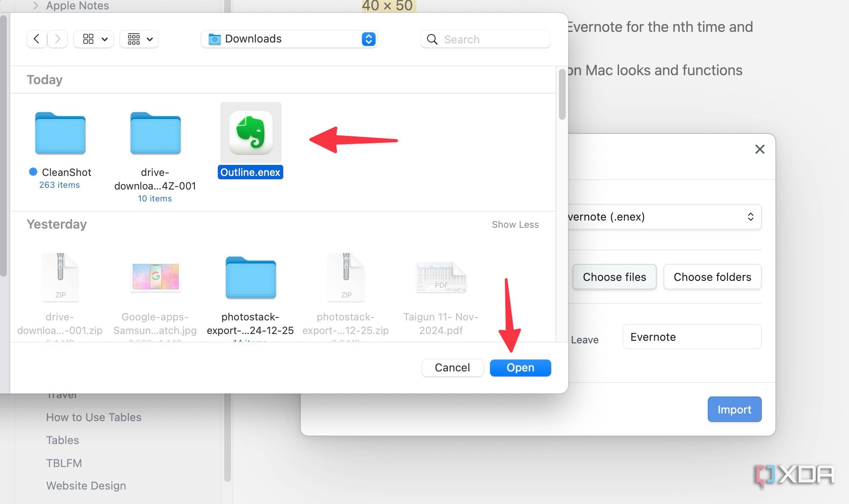The image size is (849, 504).
Task: Click the blue Import button
Action: point(734,409)
